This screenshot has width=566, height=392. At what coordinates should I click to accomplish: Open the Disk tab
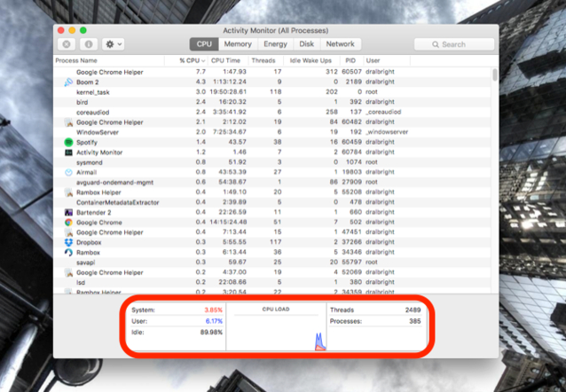pos(306,44)
